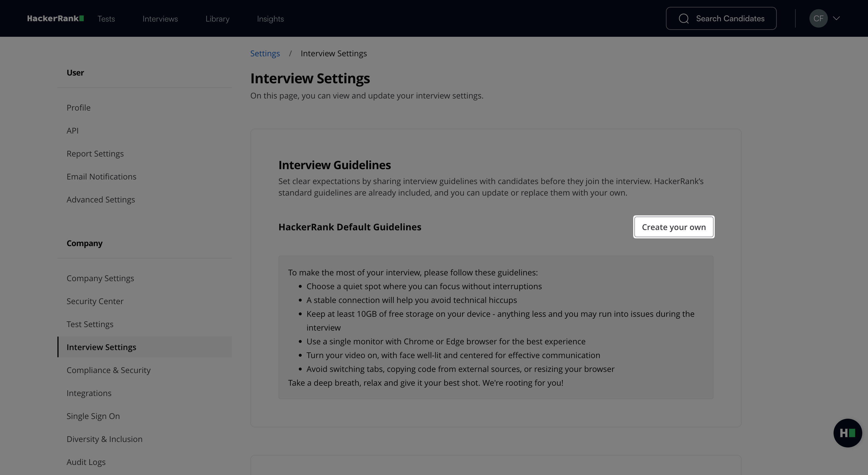Open Security Center in the sidebar
This screenshot has width=868, height=475.
(95, 301)
